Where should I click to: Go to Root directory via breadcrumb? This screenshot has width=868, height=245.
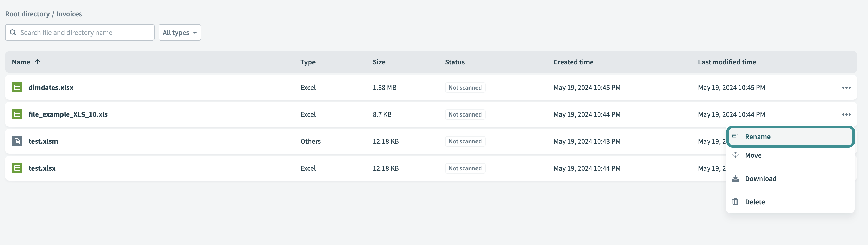tap(27, 14)
